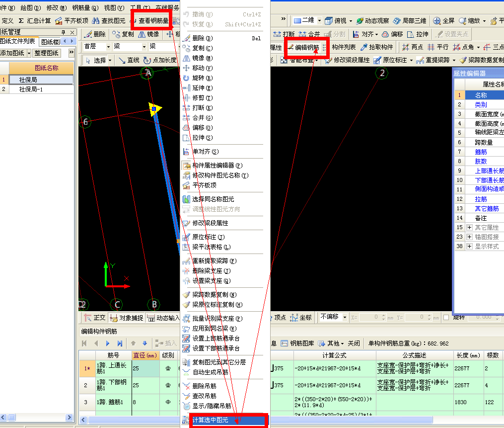Click 构件列表 button
This screenshot has width=504, height=428.
coord(344,47)
